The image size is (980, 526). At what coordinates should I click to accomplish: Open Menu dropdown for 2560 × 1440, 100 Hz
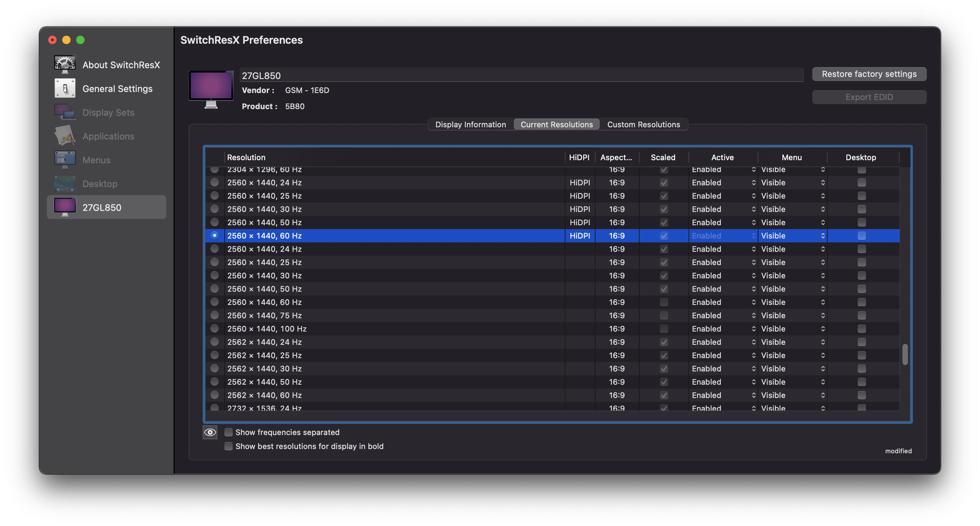[x=793, y=328]
